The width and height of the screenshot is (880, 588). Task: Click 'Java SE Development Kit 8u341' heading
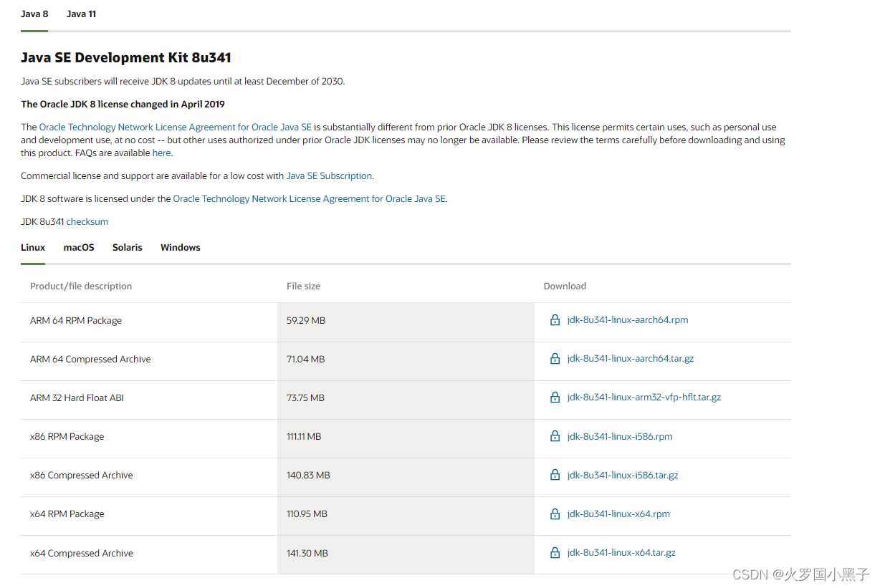click(x=126, y=58)
